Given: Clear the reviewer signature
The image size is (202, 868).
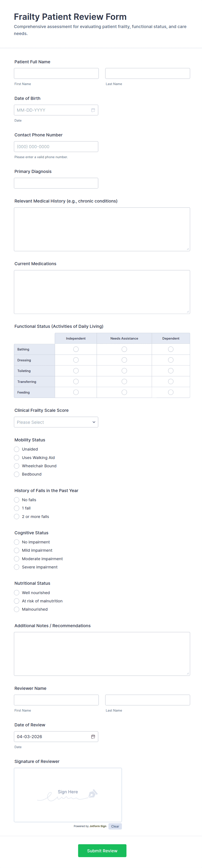Looking at the screenshot, I should pyautogui.click(x=115, y=826).
